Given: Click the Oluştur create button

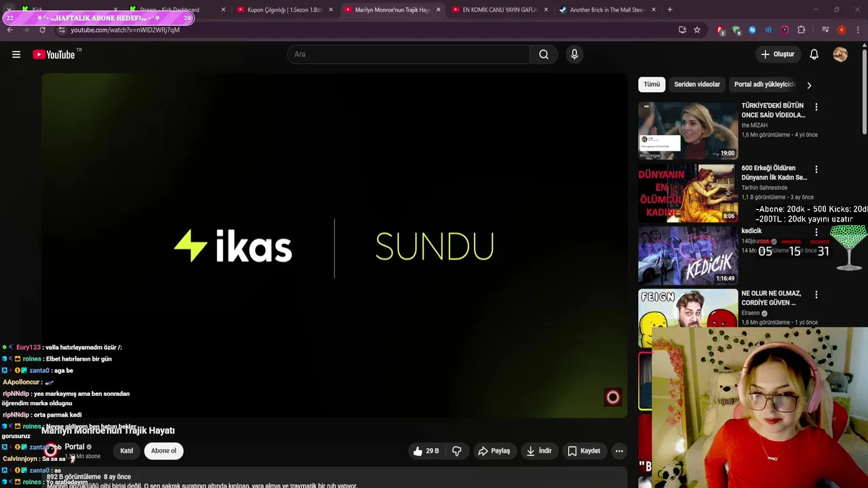Looking at the screenshot, I should tap(777, 54).
